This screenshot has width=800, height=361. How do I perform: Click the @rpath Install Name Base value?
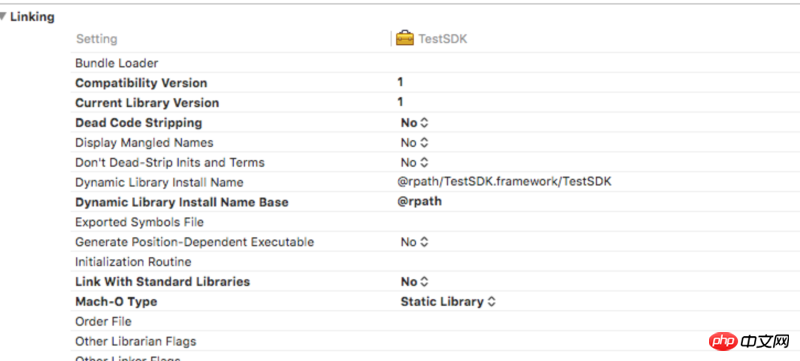coord(419,201)
